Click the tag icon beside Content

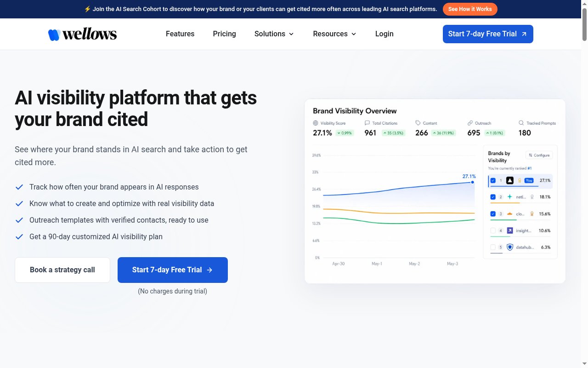tap(418, 123)
